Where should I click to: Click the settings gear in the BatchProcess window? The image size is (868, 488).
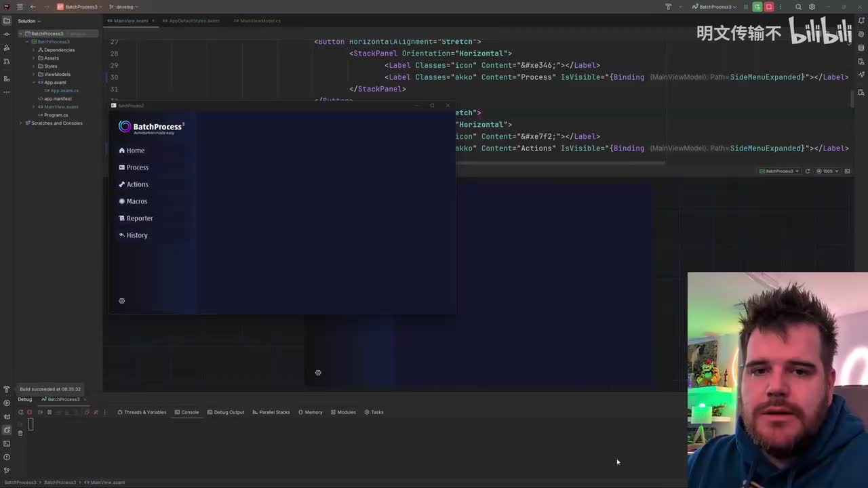(122, 301)
